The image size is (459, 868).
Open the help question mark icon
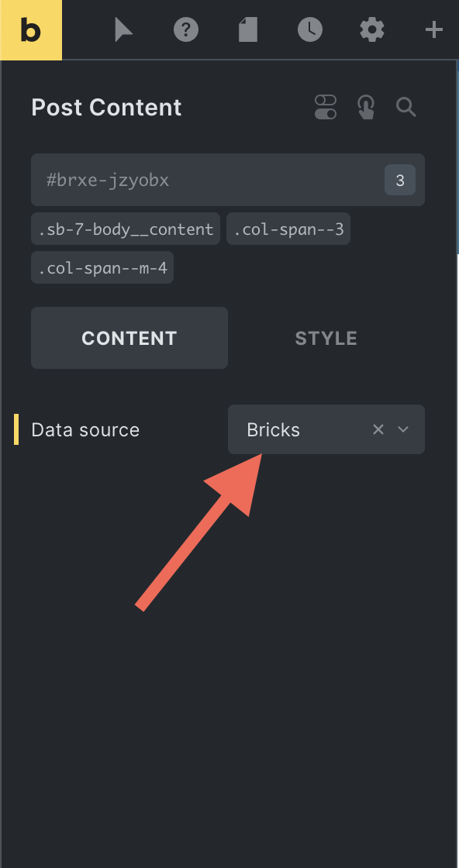pos(186,30)
